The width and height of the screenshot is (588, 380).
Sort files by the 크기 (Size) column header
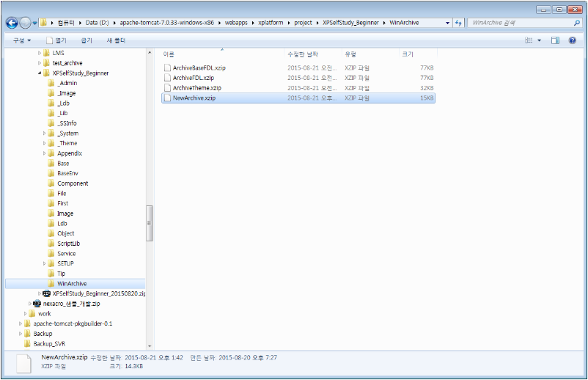point(408,54)
